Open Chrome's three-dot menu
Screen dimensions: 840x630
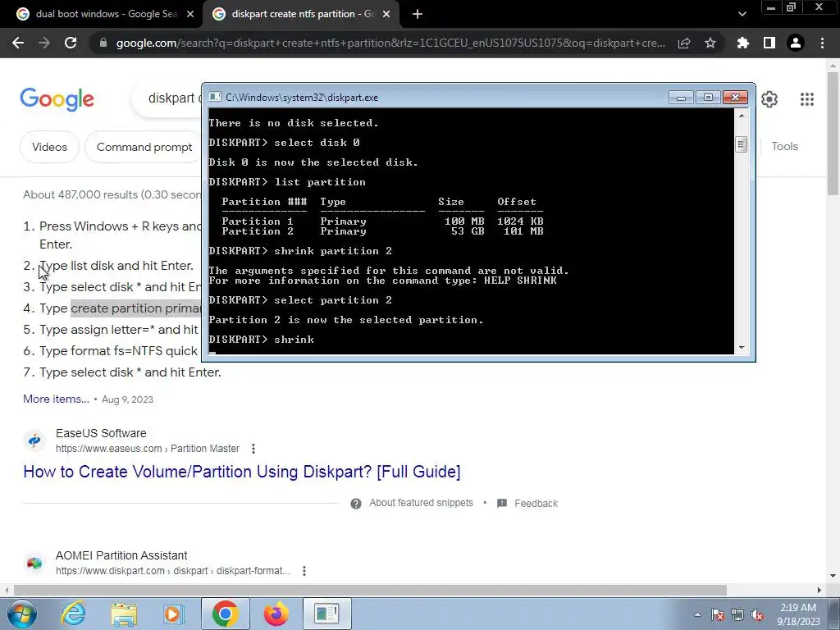click(x=822, y=43)
